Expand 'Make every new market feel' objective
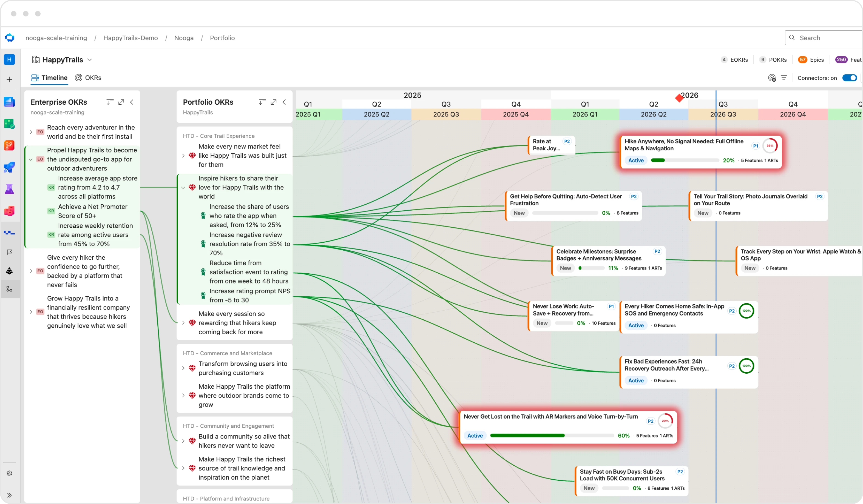This screenshot has height=504, width=863. pos(183,156)
